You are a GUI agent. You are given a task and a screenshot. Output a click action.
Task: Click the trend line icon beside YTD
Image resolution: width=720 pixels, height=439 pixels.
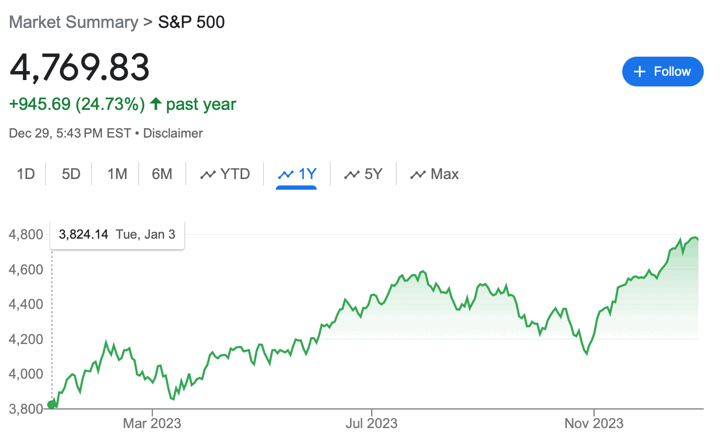208,175
